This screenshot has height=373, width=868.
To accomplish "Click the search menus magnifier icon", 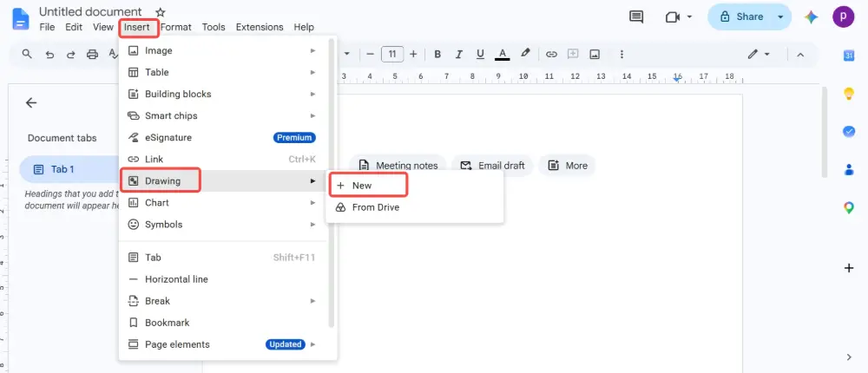I will tap(27, 55).
